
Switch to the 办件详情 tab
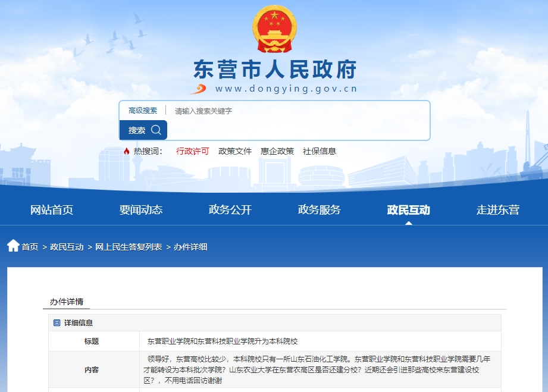pyautogui.click(x=65, y=302)
